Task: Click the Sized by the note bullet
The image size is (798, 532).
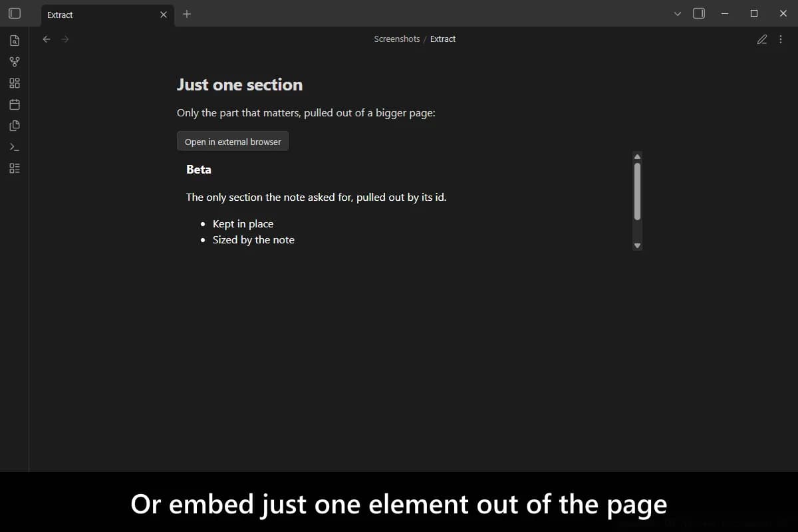Action: (253, 240)
